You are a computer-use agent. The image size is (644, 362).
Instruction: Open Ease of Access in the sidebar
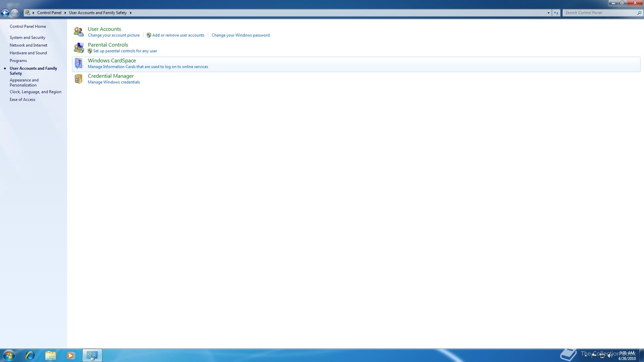22,100
